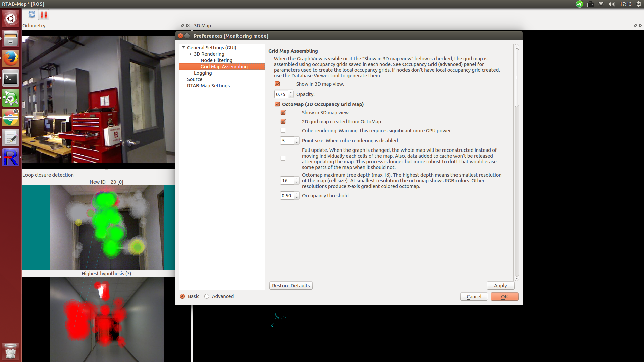This screenshot has width=644, height=362.
Task: Toggle the OctoMap 3D Occupancy Grid checkbox
Action: [x=277, y=104]
